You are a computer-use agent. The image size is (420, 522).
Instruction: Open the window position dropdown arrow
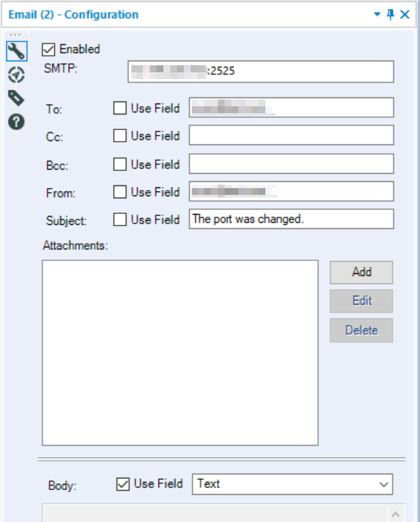(377, 14)
